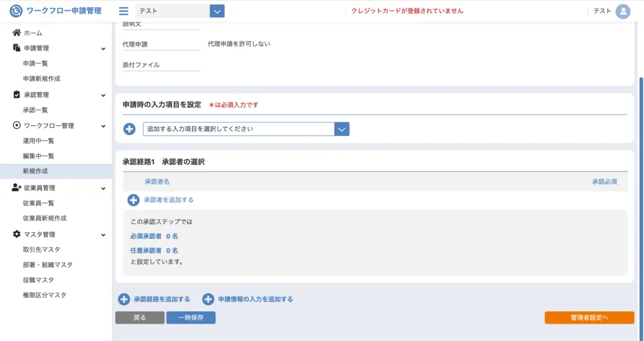Screen dimensions: 644x341
Task: Click the credit card not registered warning
Action: pos(408,11)
